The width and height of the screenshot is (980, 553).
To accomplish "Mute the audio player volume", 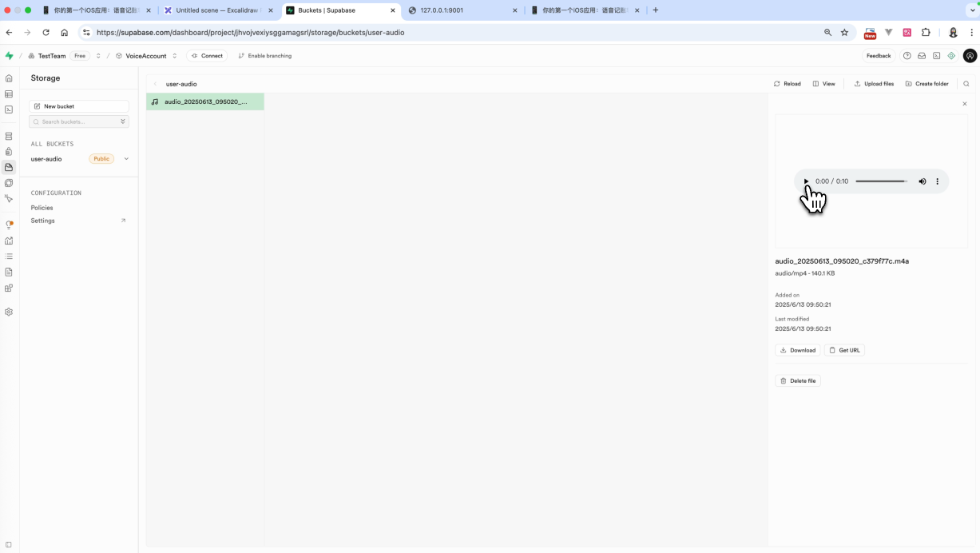I will point(922,181).
